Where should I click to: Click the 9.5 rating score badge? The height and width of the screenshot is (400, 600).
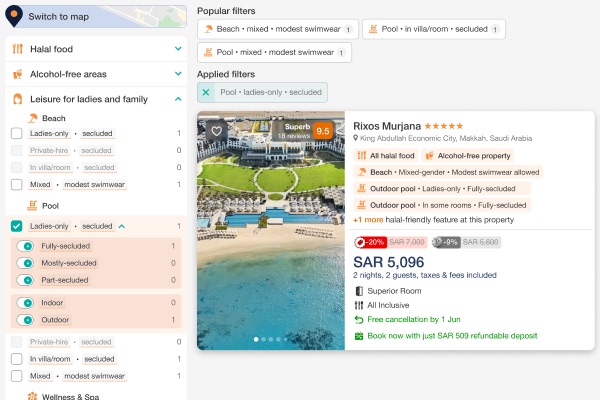(x=323, y=131)
